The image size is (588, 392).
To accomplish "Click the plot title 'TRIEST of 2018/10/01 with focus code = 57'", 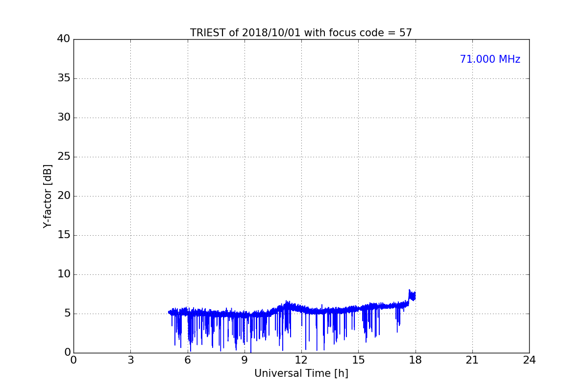I will click(301, 33).
